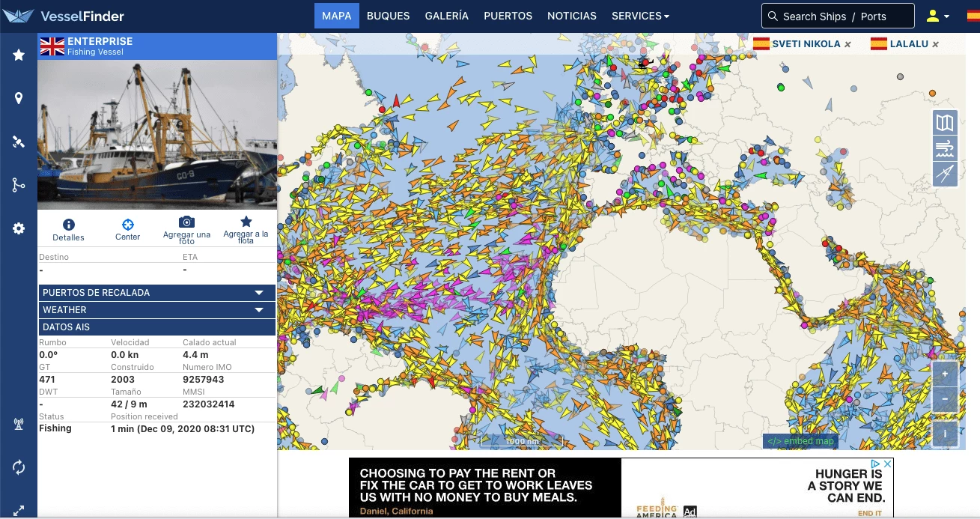This screenshot has height=519, width=980.
Task: Click the VesselFinder logo
Action: (62, 16)
